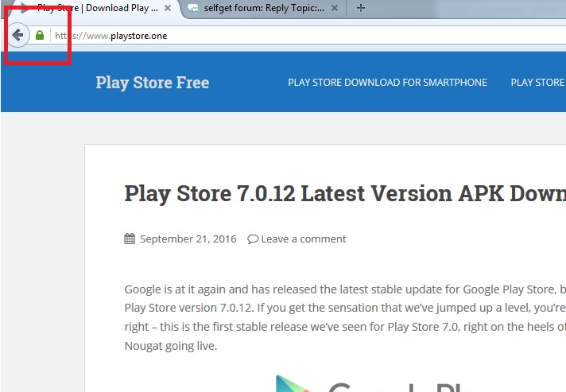Click the green secure padlock icon
The image size is (566, 392).
(x=40, y=35)
